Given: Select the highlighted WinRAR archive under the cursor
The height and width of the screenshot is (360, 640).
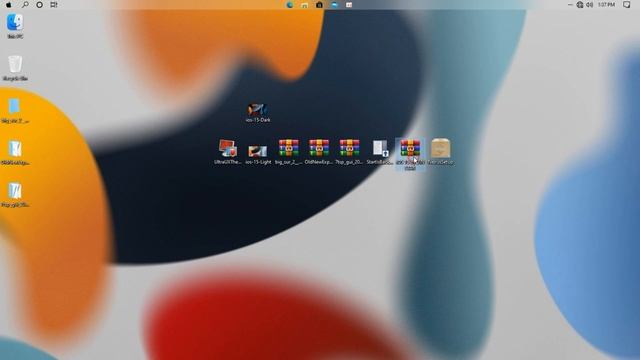Looking at the screenshot, I should [410, 154].
